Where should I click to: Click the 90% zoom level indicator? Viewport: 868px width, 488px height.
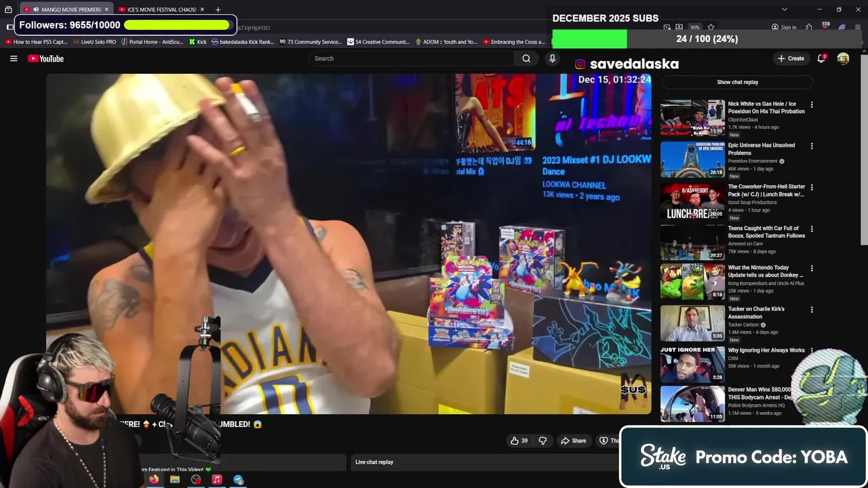click(x=695, y=27)
